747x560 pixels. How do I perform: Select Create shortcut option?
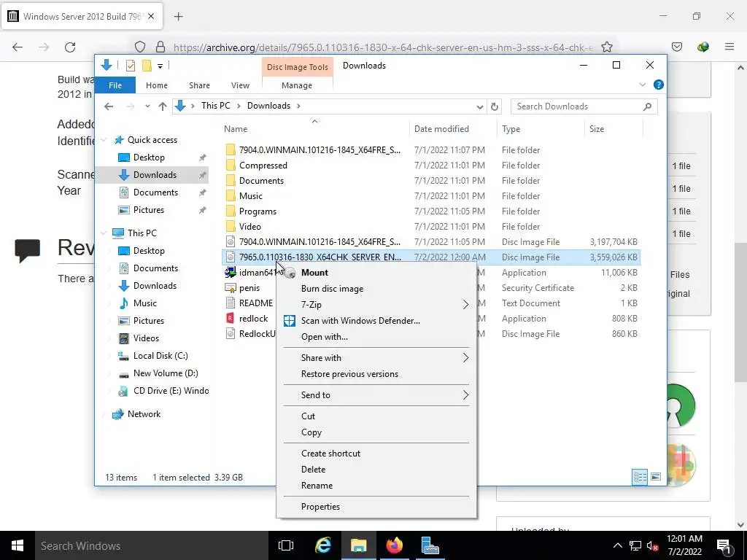[x=330, y=454]
